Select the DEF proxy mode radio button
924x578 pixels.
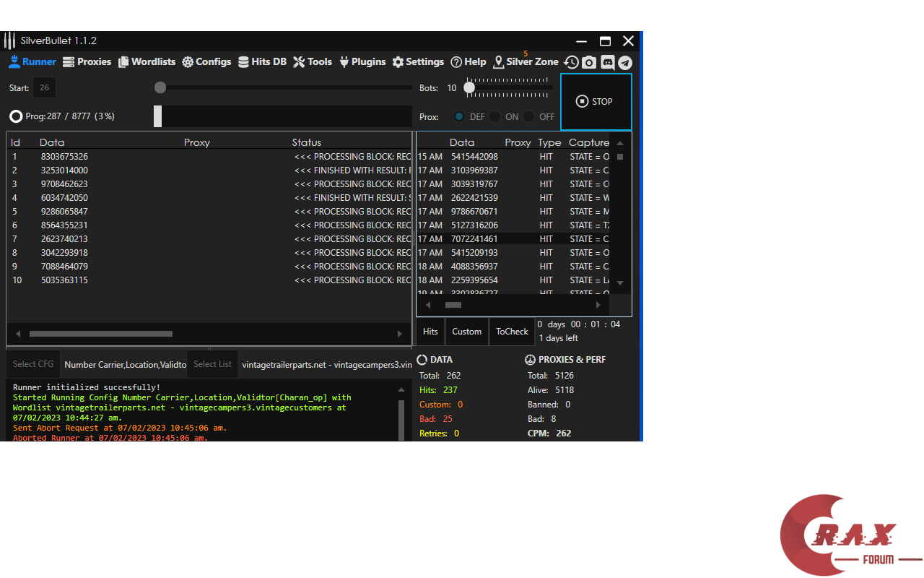click(459, 116)
